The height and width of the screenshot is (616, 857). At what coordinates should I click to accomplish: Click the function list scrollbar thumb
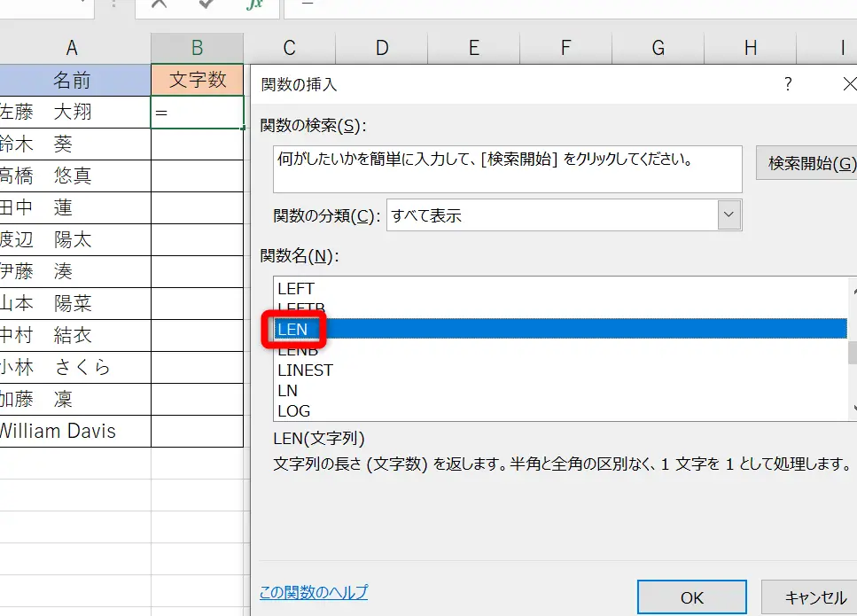852,353
